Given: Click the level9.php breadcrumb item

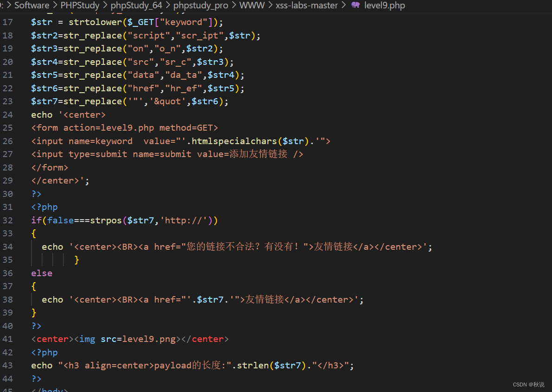Looking at the screenshot, I should point(384,6).
